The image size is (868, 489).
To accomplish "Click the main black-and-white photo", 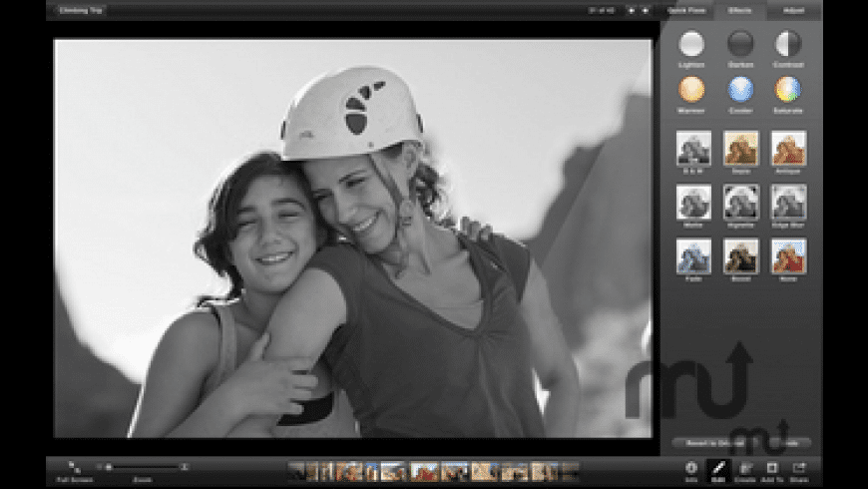I will click(353, 239).
